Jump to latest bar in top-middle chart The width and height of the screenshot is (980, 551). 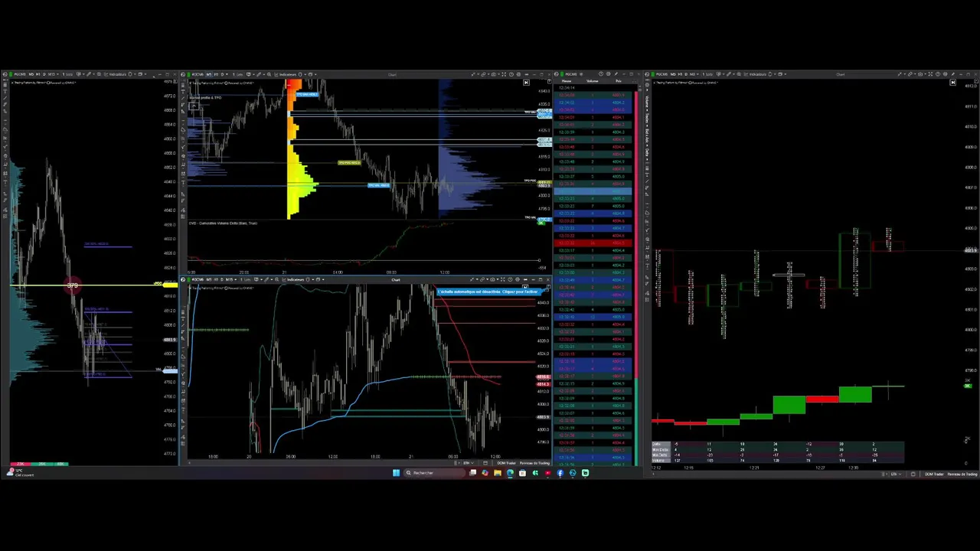526,83
